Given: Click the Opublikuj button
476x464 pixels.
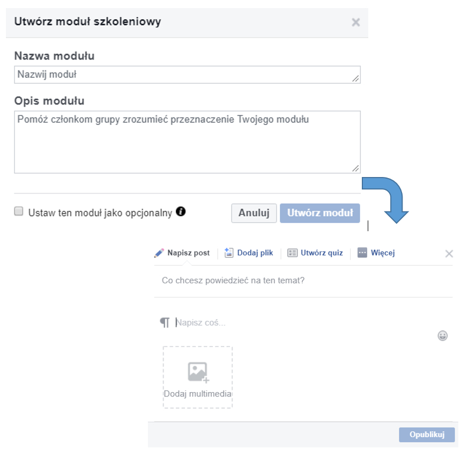Looking at the screenshot, I should point(427,434).
